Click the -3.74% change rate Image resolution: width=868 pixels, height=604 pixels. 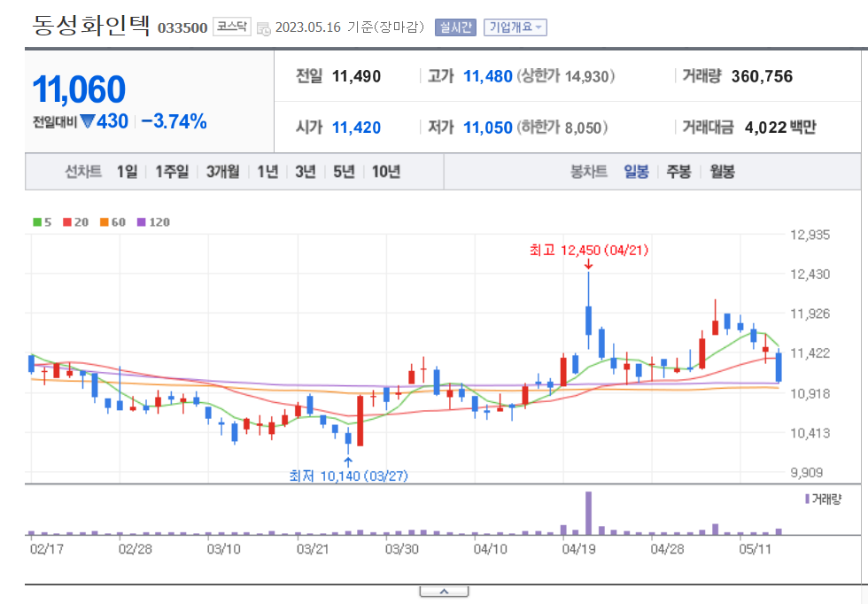pos(174,121)
